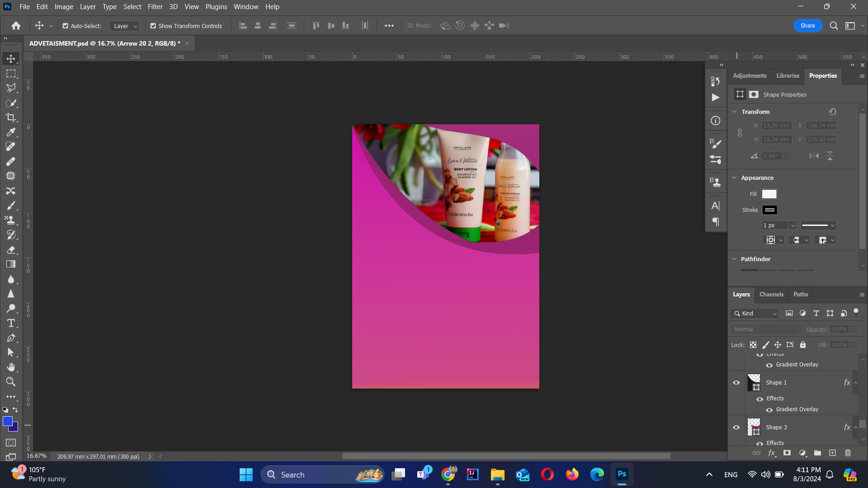This screenshot has width=868, height=488.
Task: Select the Crop tool
Action: click(x=11, y=117)
